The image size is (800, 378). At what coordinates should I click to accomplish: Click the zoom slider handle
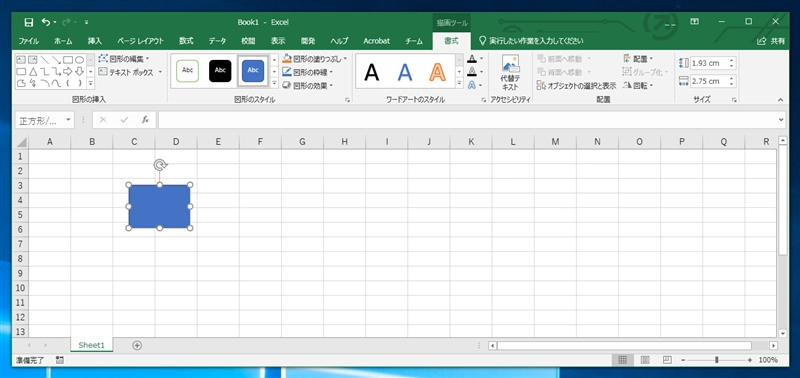click(x=717, y=360)
